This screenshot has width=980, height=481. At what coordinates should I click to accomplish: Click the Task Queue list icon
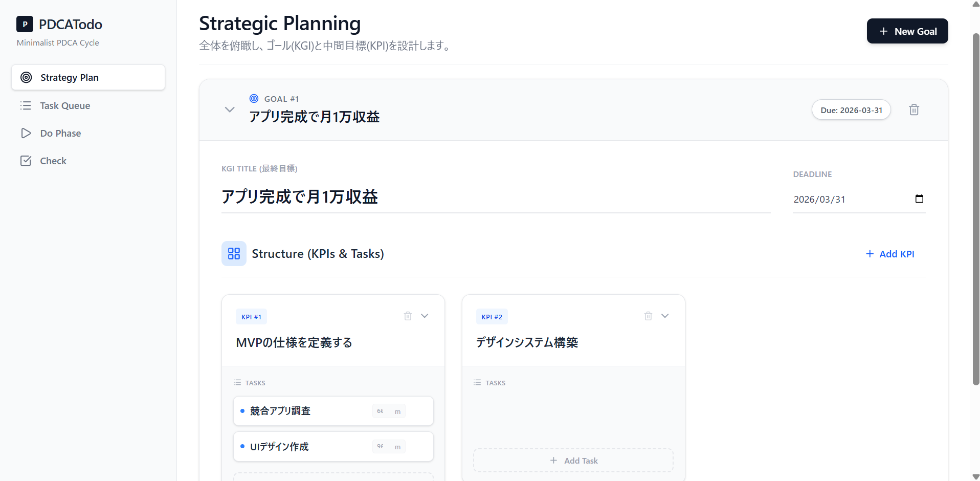click(x=26, y=105)
